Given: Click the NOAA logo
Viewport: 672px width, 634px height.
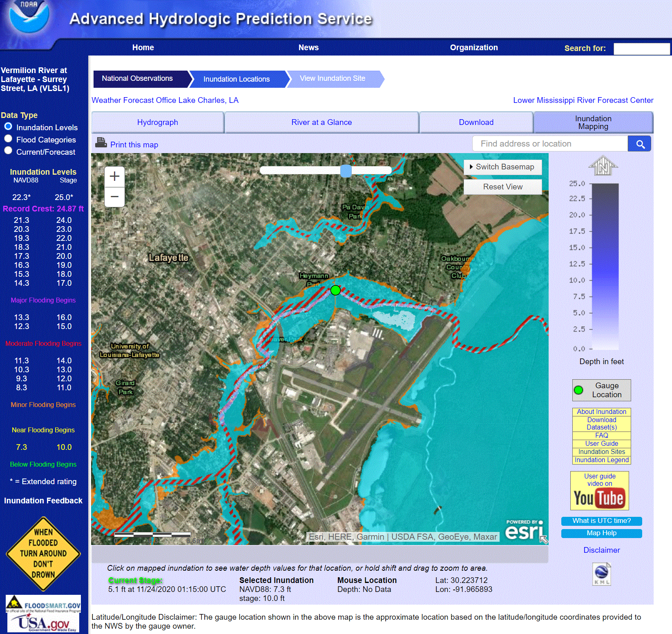Looking at the screenshot, I should [29, 16].
